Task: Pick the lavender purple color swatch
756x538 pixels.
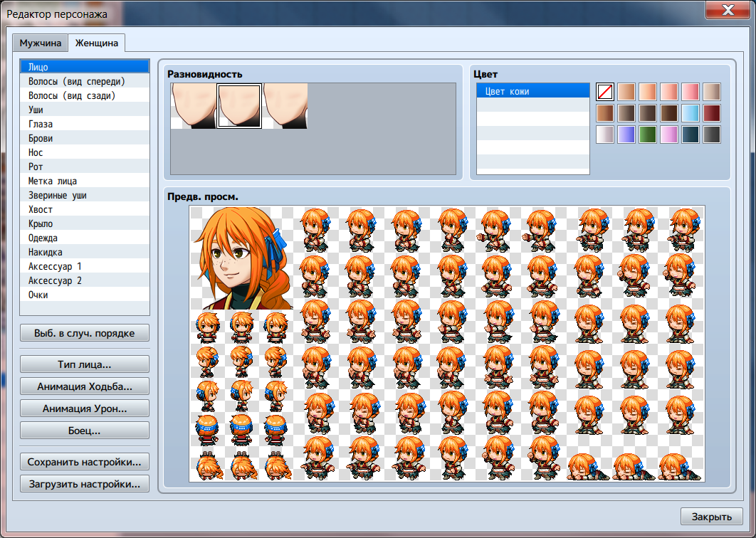Action: pyautogui.click(x=626, y=134)
